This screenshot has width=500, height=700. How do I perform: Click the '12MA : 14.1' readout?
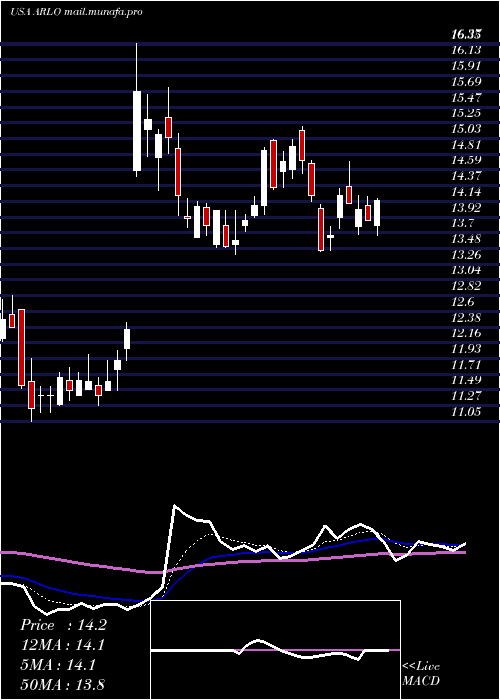63,645
